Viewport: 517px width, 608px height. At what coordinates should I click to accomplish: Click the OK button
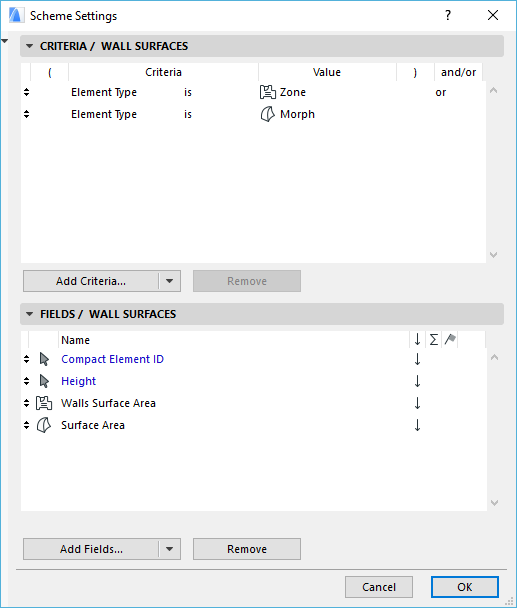[465, 587]
